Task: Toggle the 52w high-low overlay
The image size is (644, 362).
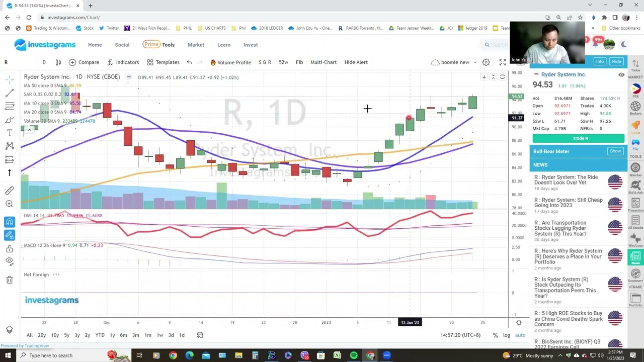Action: coord(283,62)
